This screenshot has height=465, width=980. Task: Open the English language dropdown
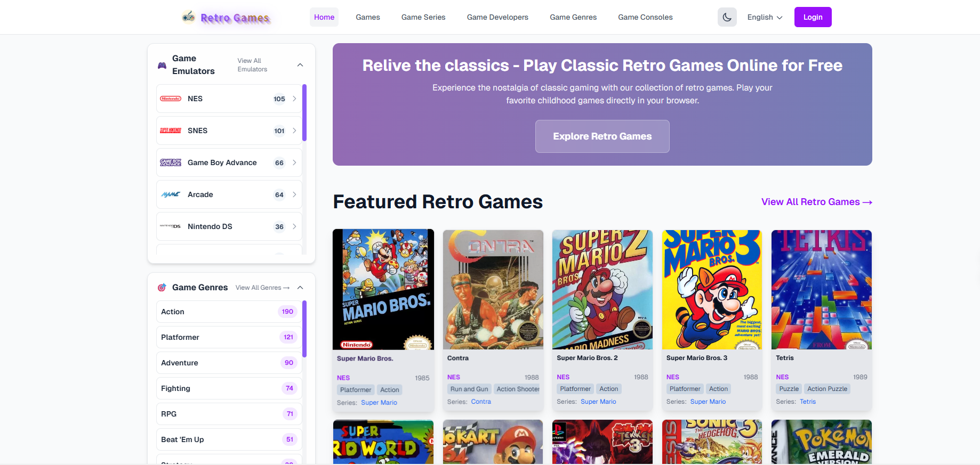(x=765, y=17)
